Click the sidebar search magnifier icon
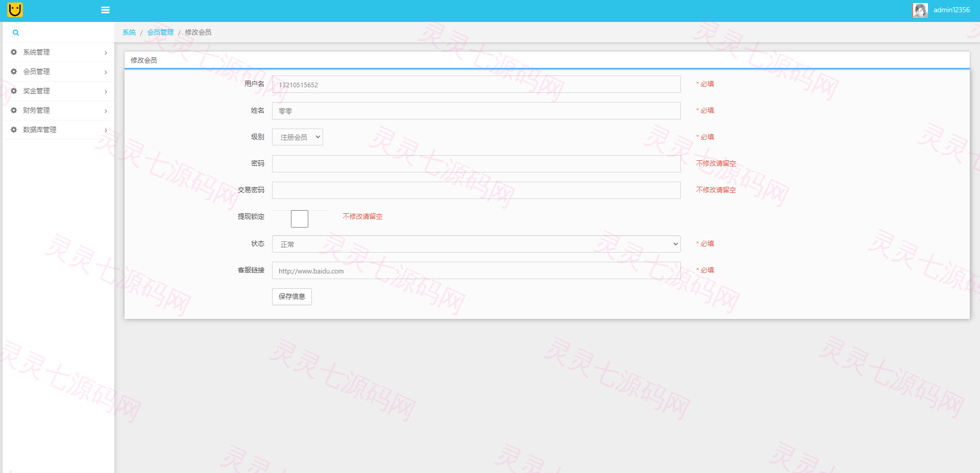 point(16,33)
